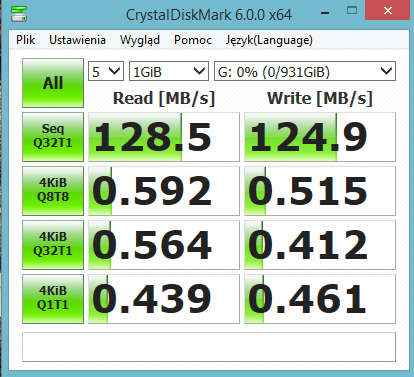Click the 4KiB Q32T1 write result 0.412
Image resolution: width=414 pixels, height=377 pixels.
pyautogui.click(x=320, y=245)
